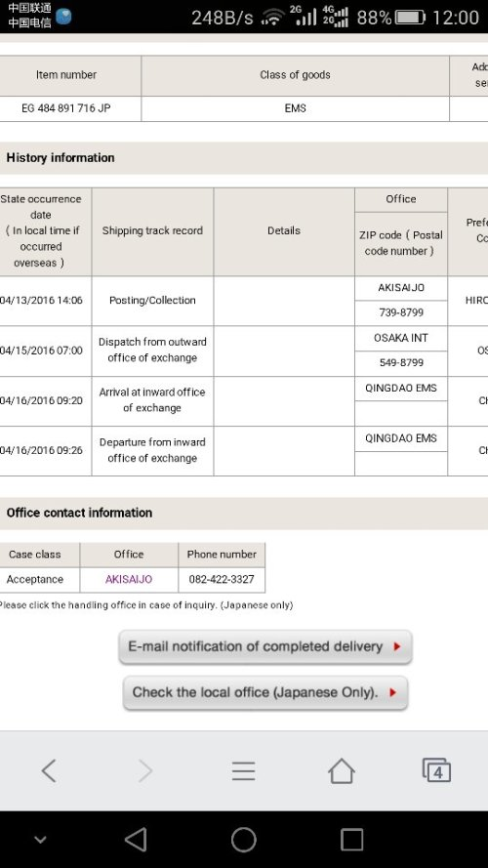Tap the phone number 082-422-3327

[222, 580]
